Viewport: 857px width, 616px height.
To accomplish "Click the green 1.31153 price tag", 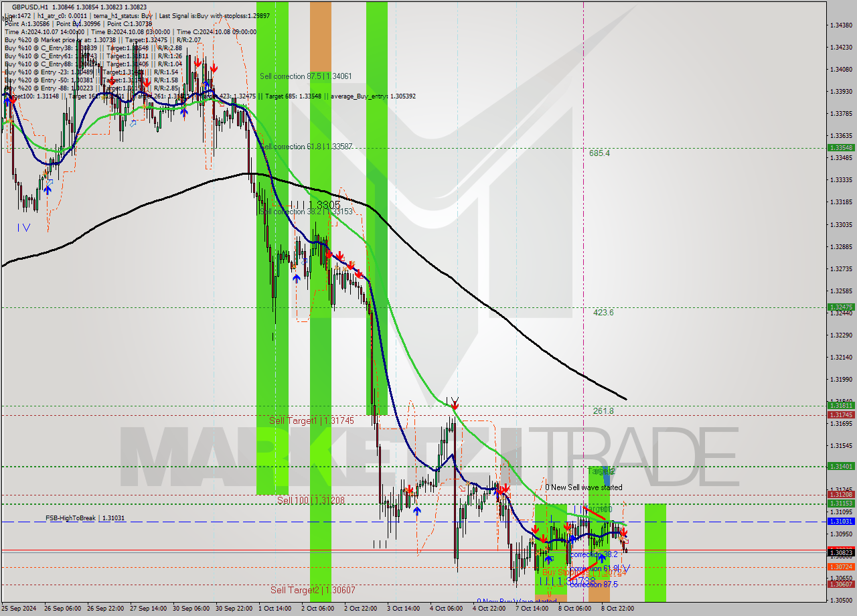I will pos(841,504).
